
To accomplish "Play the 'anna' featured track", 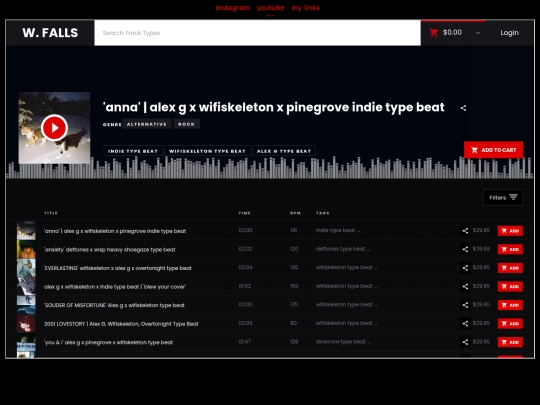I will tap(54, 128).
